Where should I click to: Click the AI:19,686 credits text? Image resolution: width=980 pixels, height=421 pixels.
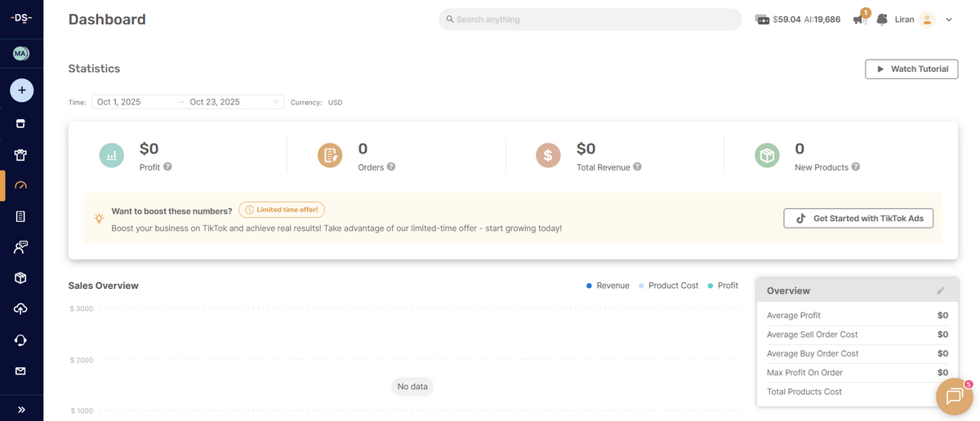(x=822, y=20)
